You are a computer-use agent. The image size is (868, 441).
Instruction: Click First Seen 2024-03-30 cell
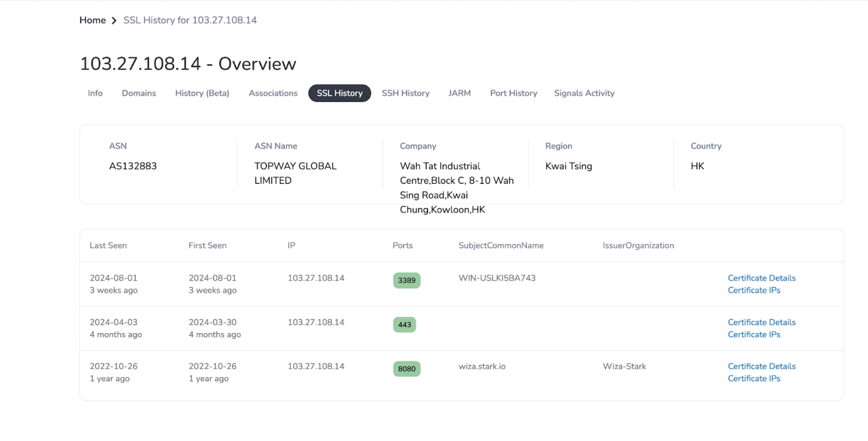click(215, 328)
